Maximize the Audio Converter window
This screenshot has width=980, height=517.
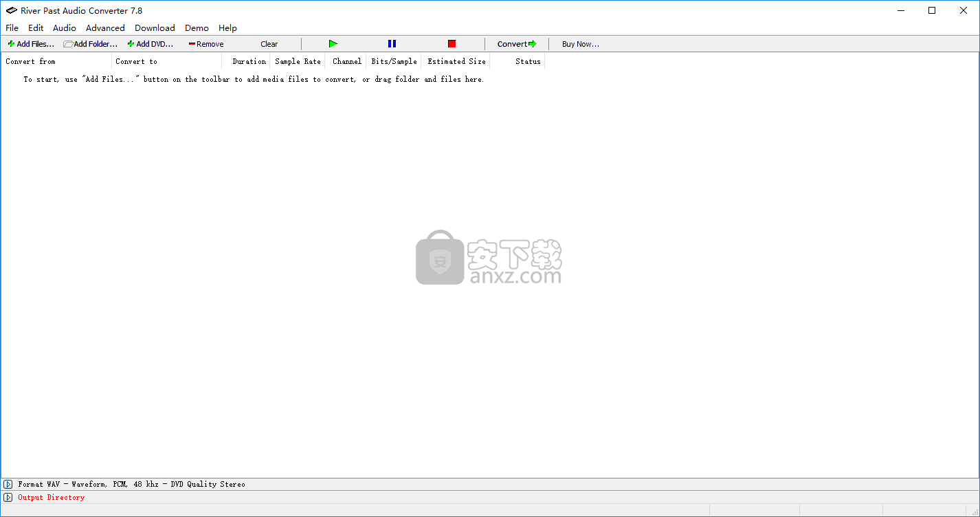(932, 10)
